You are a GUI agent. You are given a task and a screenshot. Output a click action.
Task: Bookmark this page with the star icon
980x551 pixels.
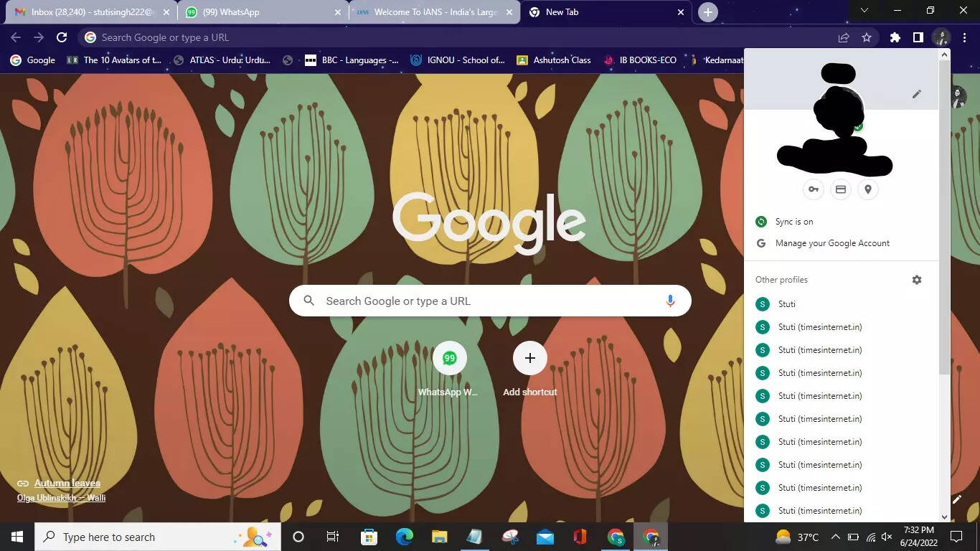click(866, 37)
